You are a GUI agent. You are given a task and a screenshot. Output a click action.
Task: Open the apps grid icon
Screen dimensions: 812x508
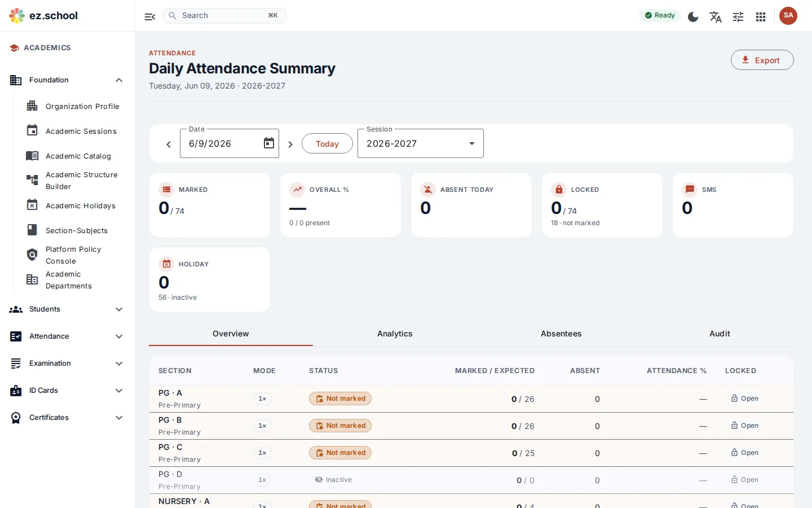(761, 16)
